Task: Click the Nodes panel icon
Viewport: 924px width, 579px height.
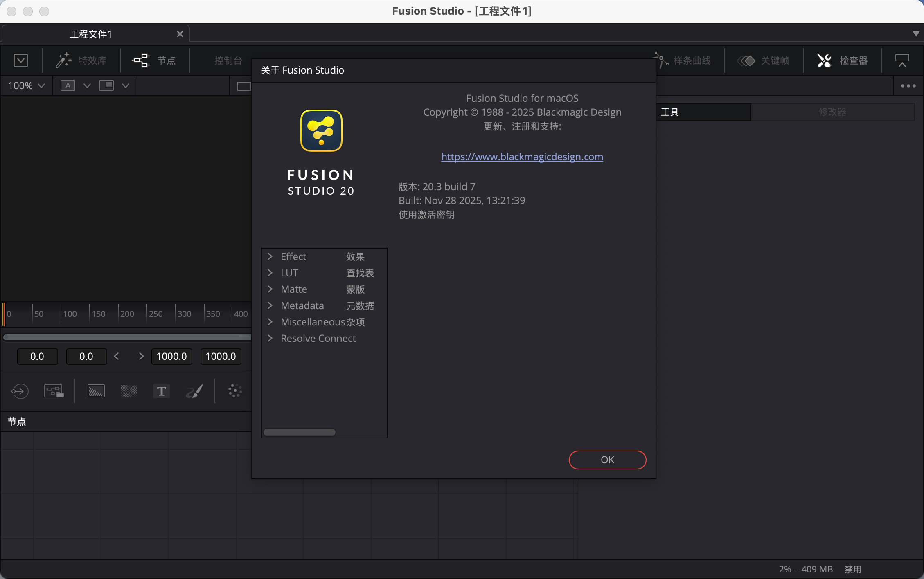Action: [x=141, y=61]
